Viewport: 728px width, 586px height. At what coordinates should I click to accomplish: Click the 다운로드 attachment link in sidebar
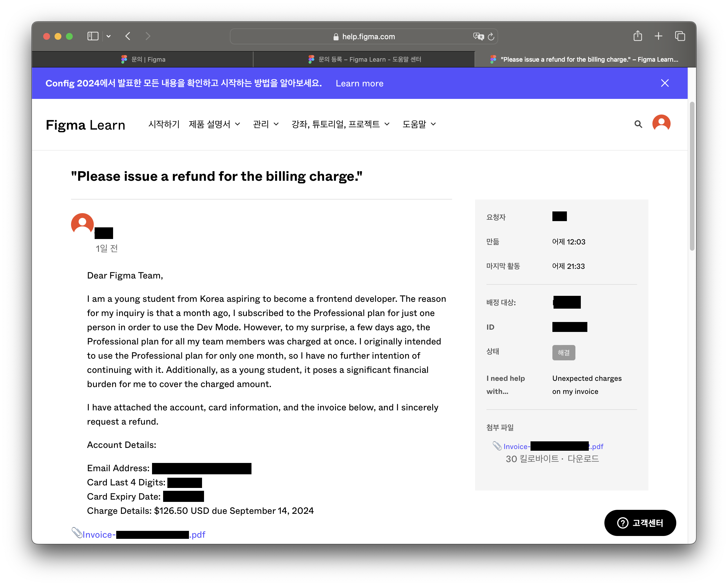pyautogui.click(x=583, y=459)
